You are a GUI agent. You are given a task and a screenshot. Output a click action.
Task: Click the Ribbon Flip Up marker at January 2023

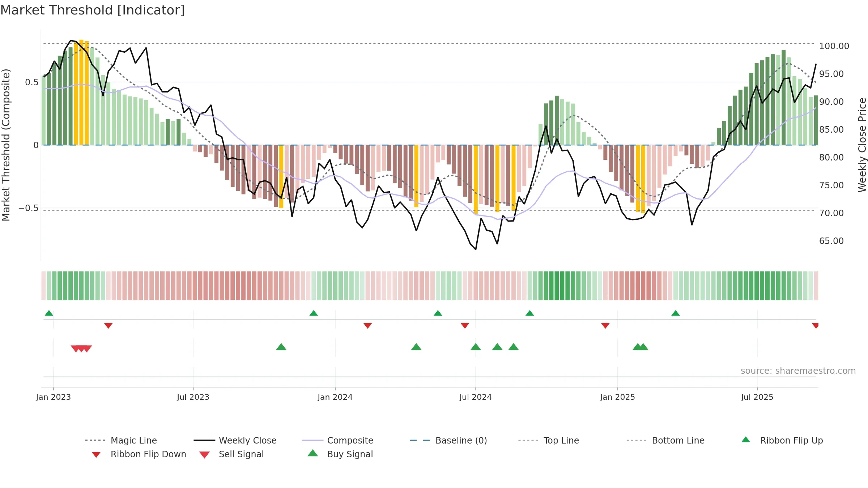49,313
